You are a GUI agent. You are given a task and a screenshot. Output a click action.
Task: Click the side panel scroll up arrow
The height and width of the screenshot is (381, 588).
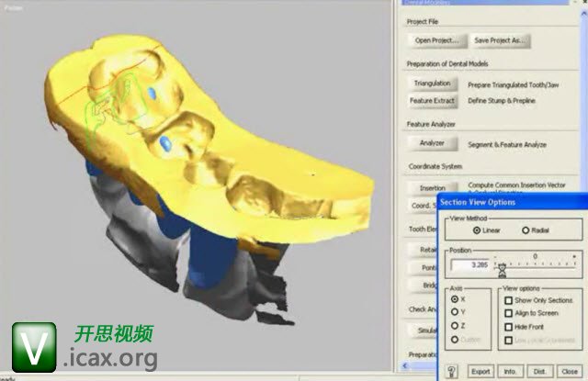584,14
